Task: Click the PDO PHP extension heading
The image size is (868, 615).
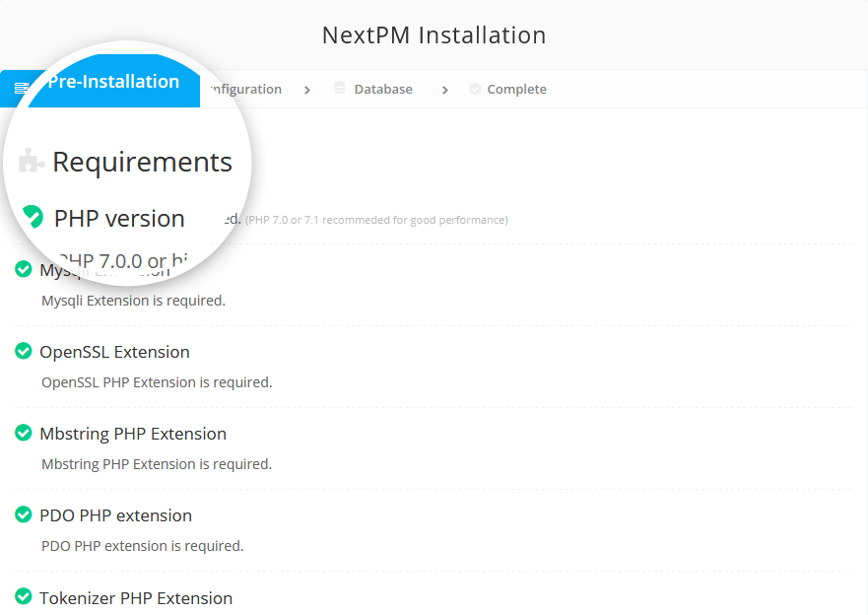Action: point(115,515)
